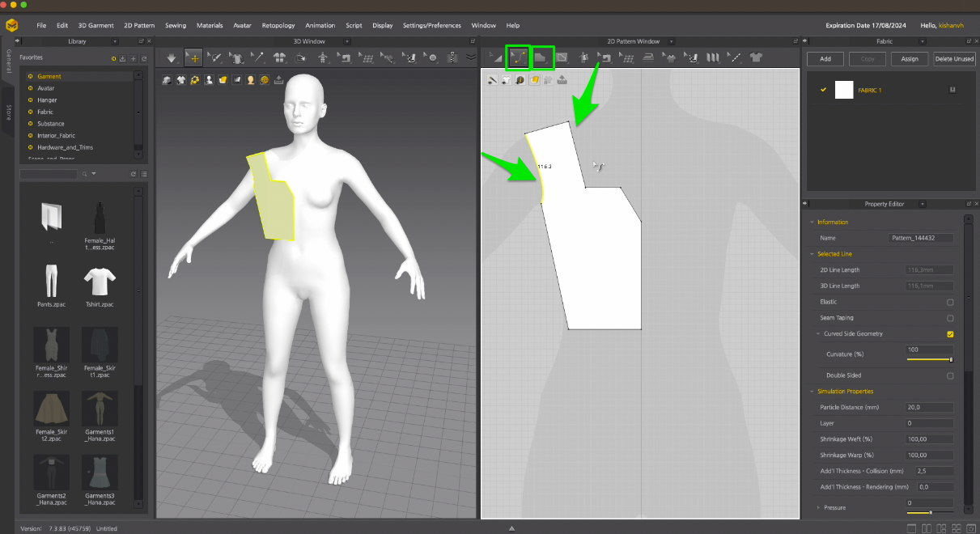Click the FABRIC 1 white color swatch

[x=844, y=90]
